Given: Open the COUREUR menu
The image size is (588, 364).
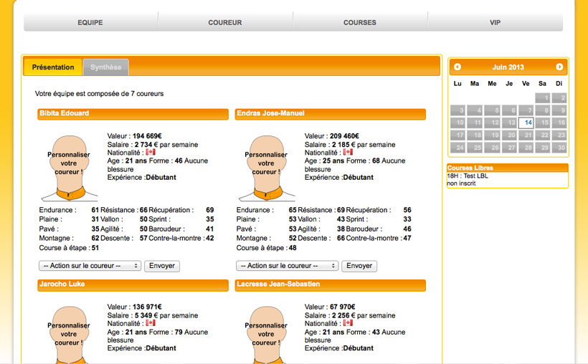Looking at the screenshot, I should [x=225, y=22].
